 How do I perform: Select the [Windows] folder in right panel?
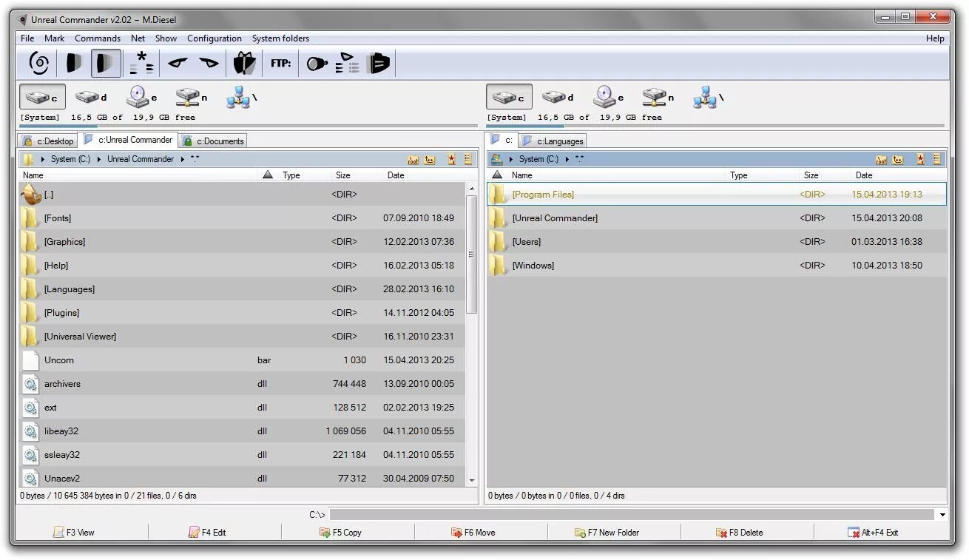pyautogui.click(x=716, y=266)
